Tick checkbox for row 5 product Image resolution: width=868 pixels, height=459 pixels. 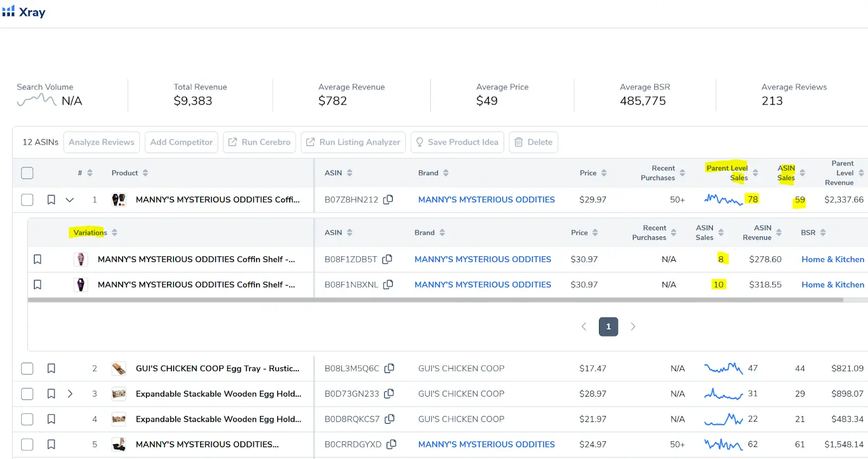click(x=27, y=444)
